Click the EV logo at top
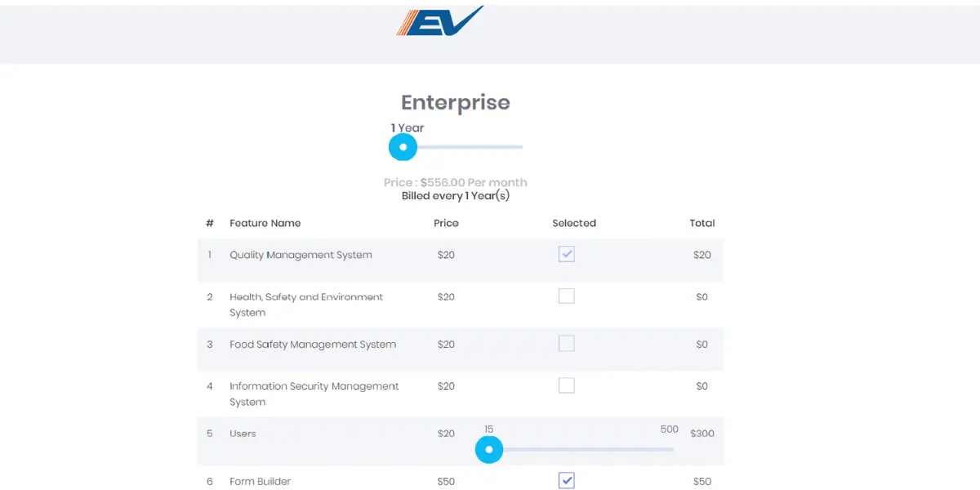The image size is (980, 490). coord(440,20)
